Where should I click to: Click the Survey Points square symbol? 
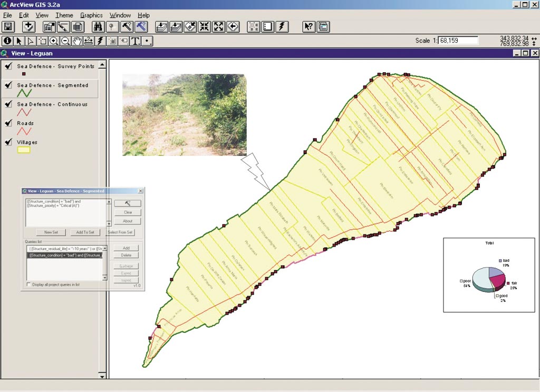point(24,74)
